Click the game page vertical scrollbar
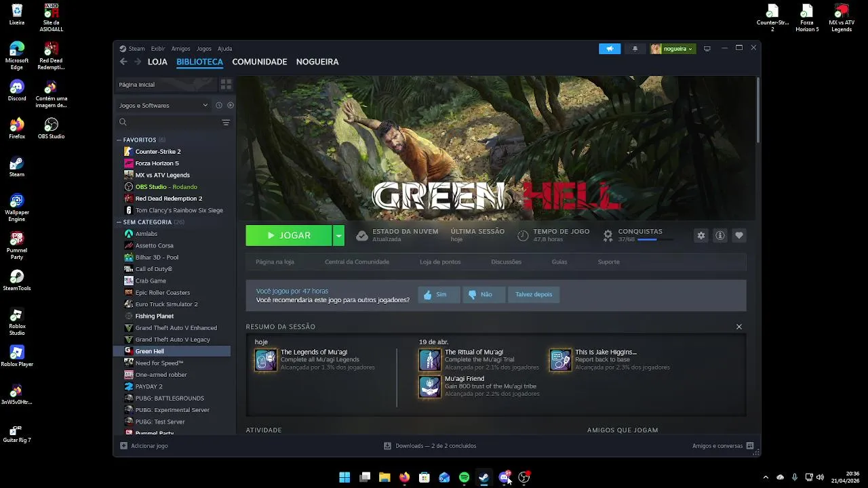This screenshot has height=488, width=868. (x=757, y=110)
